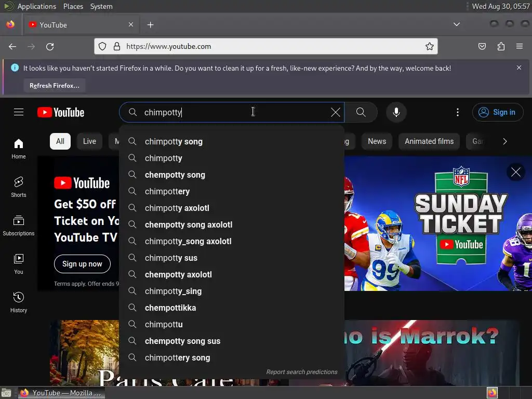Screen dimensions: 532x399
Task: Reload the page with the refresh icon
Action: click(50, 46)
